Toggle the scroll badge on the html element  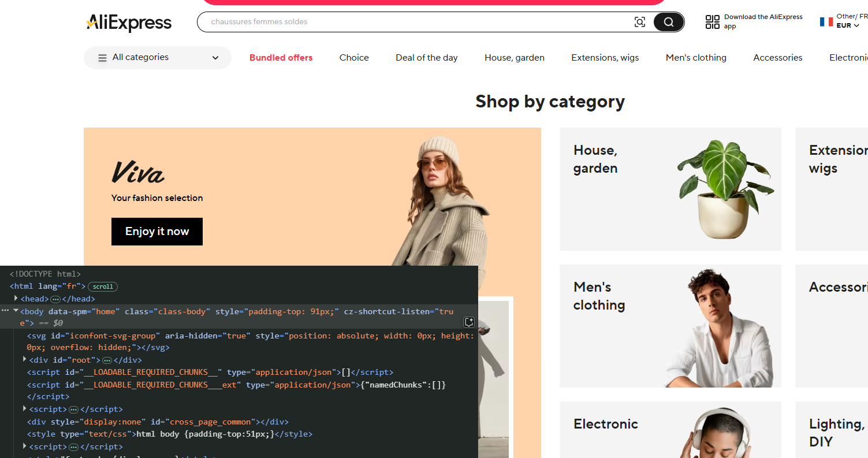[x=103, y=286]
